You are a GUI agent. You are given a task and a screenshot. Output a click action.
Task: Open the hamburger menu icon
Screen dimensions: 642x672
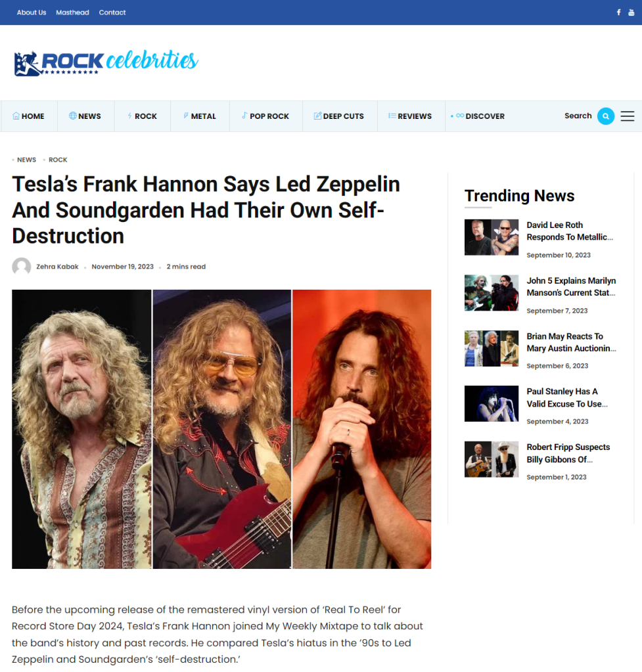click(627, 116)
